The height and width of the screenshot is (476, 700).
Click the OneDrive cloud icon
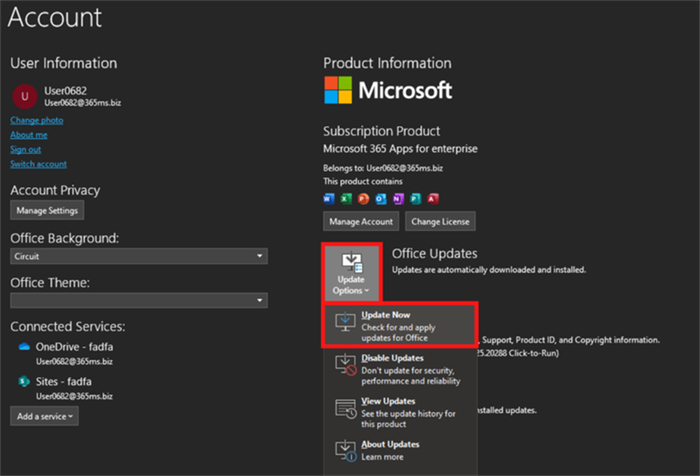coord(24,346)
